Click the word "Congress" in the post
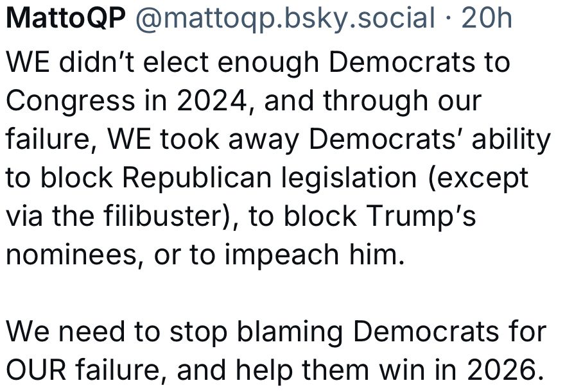This screenshot has height=392, width=574. [x=70, y=101]
